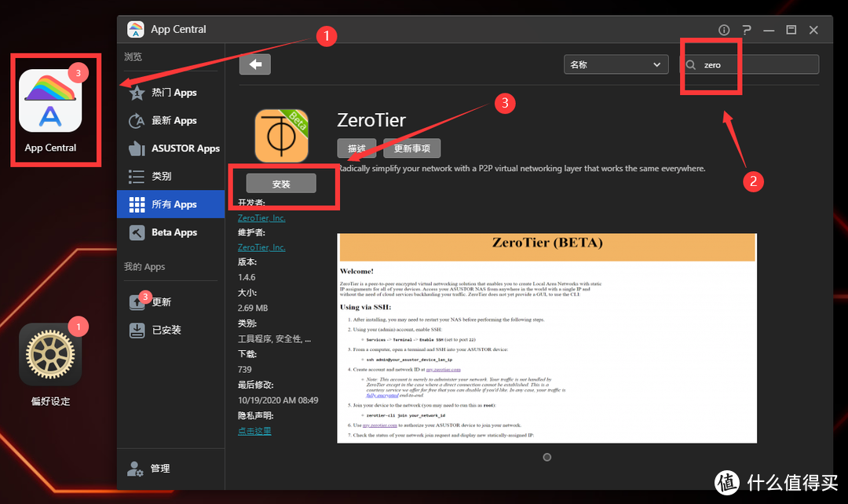
Task: Open the 热门 Apps section
Action: tap(174, 92)
